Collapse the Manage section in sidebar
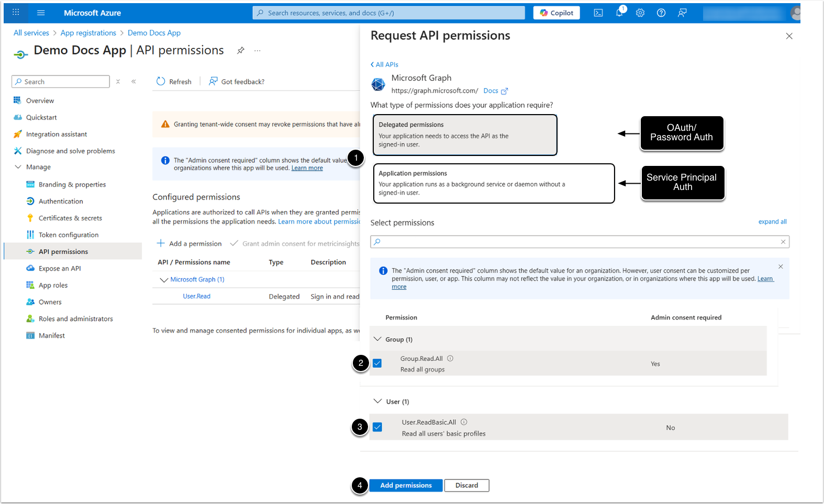This screenshot has height=504, width=824. pos(18,167)
